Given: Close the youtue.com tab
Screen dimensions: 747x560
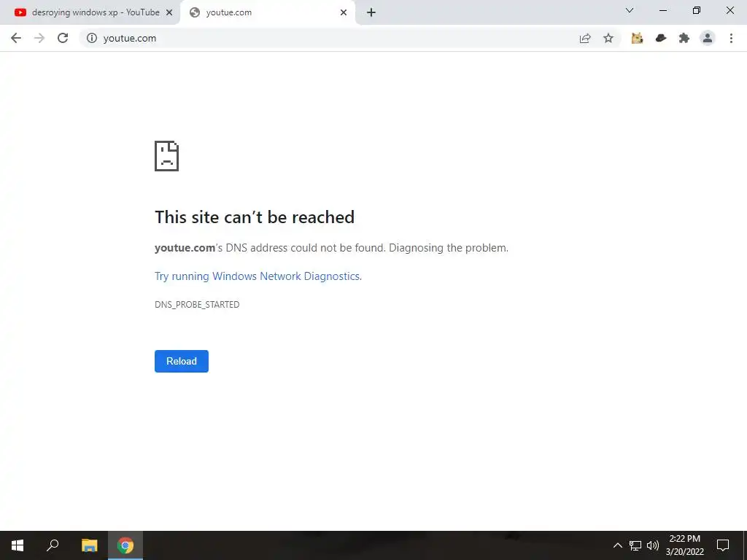Looking at the screenshot, I should coord(344,13).
